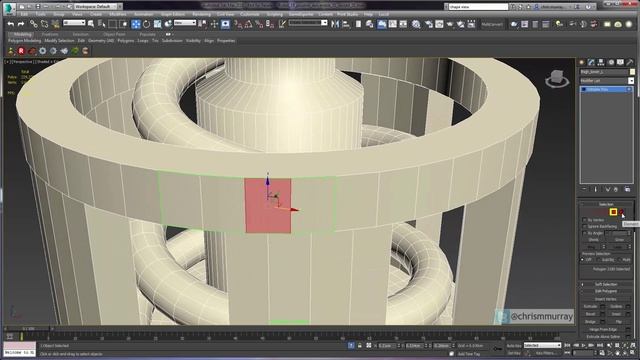Viewport: 640px width, 360px height.
Task: Select Polygon sub-object level icon
Action: pos(613,212)
